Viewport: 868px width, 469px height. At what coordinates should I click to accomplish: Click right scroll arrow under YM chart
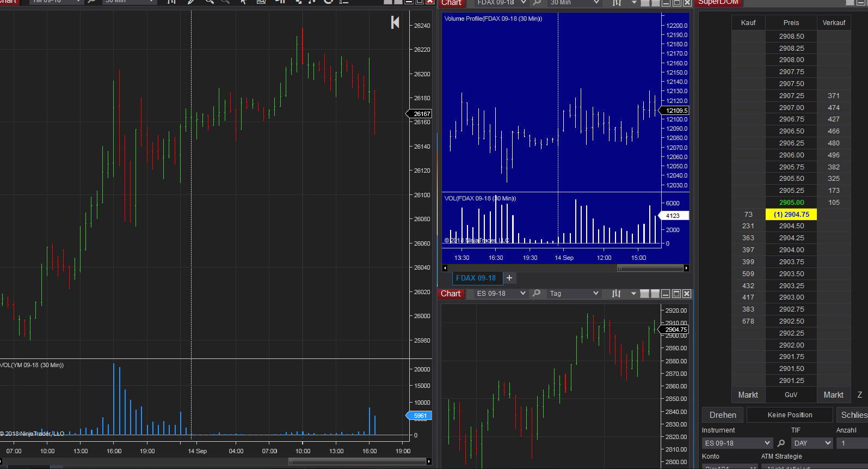(x=429, y=461)
